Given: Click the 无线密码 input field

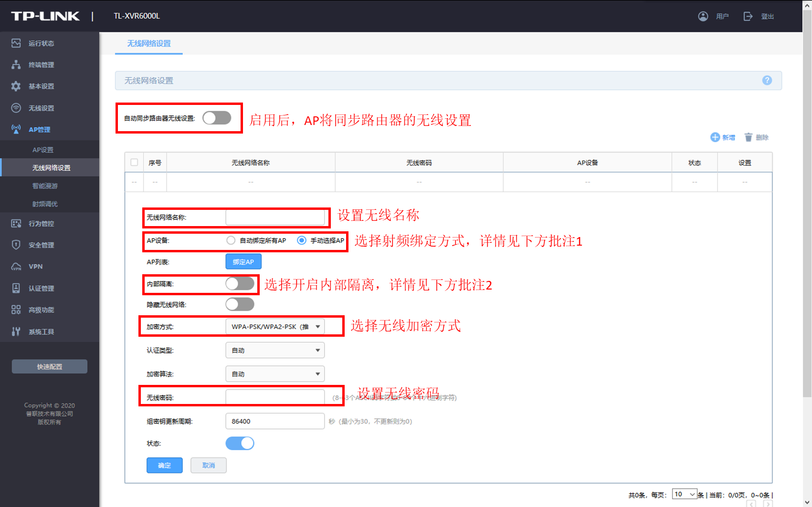Looking at the screenshot, I should pyautogui.click(x=275, y=397).
